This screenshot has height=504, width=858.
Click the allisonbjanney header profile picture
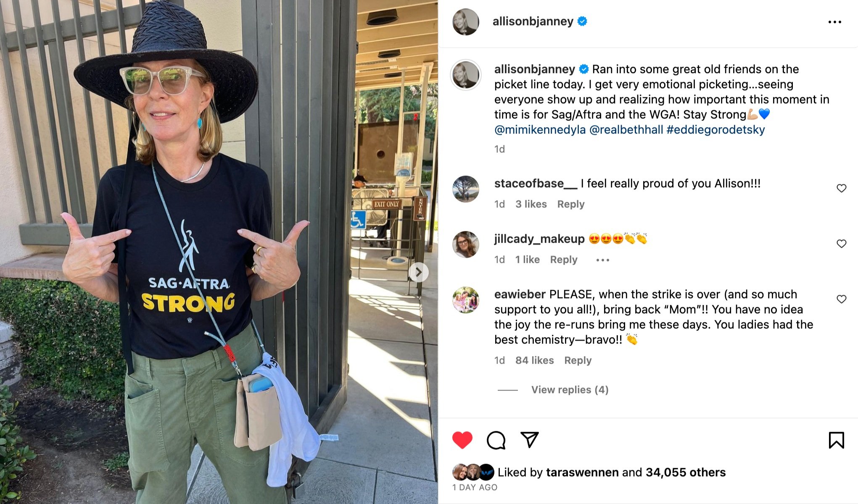click(465, 21)
